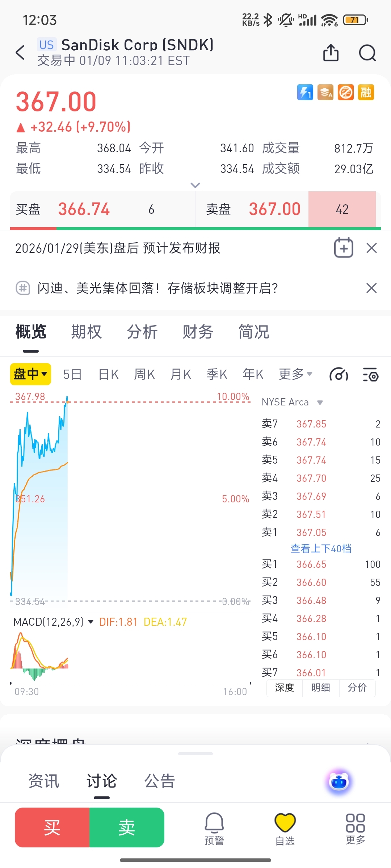Switch to 期权 tab
The height and width of the screenshot is (868, 391).
[87, 332]
